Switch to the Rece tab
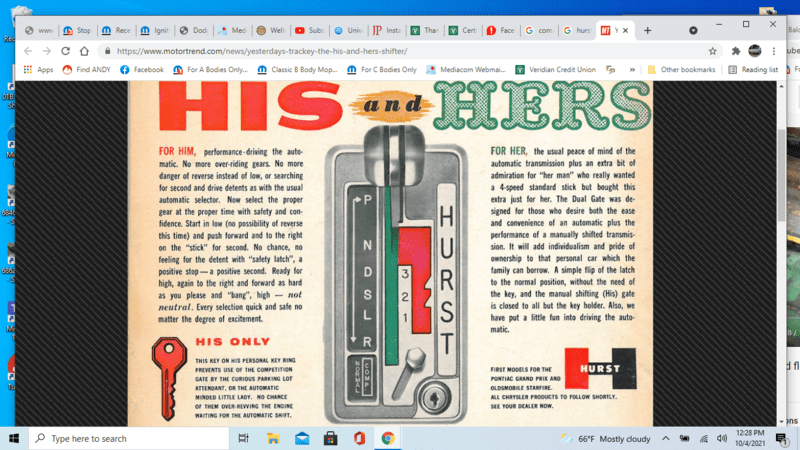This screenshot has width=800, height=450. point(116,31)
